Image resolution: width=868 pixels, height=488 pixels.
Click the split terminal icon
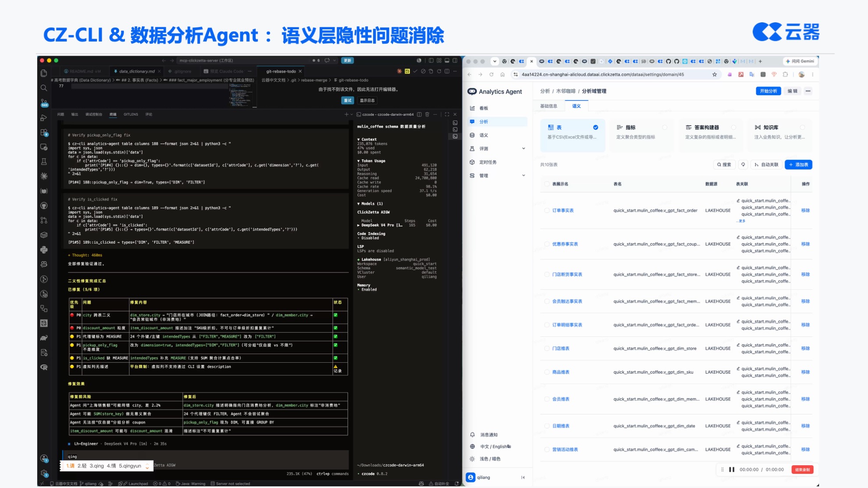click(x=419, y=114)
